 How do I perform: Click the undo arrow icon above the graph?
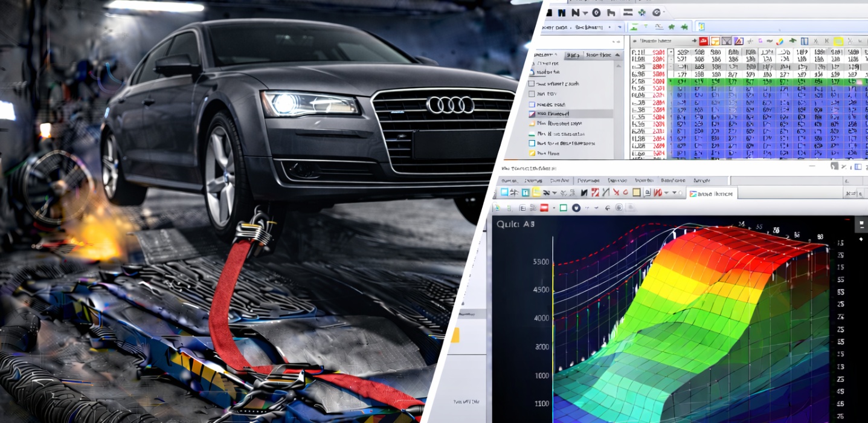point(607,208)
